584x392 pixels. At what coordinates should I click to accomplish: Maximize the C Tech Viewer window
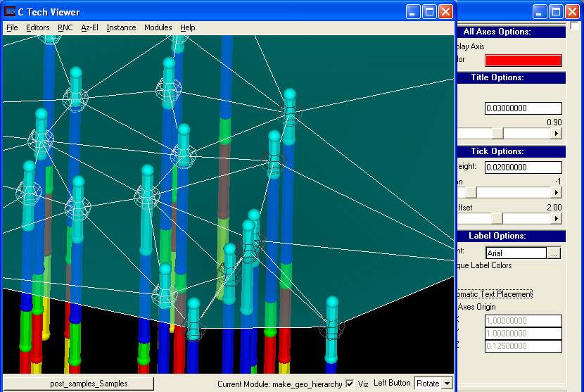point(429,12)
